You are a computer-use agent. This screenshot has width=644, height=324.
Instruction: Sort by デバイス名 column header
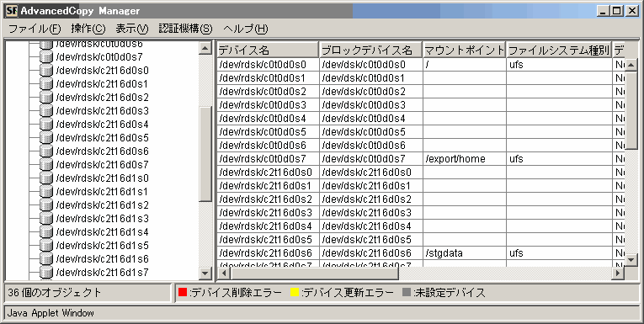(x=268, y=50)
